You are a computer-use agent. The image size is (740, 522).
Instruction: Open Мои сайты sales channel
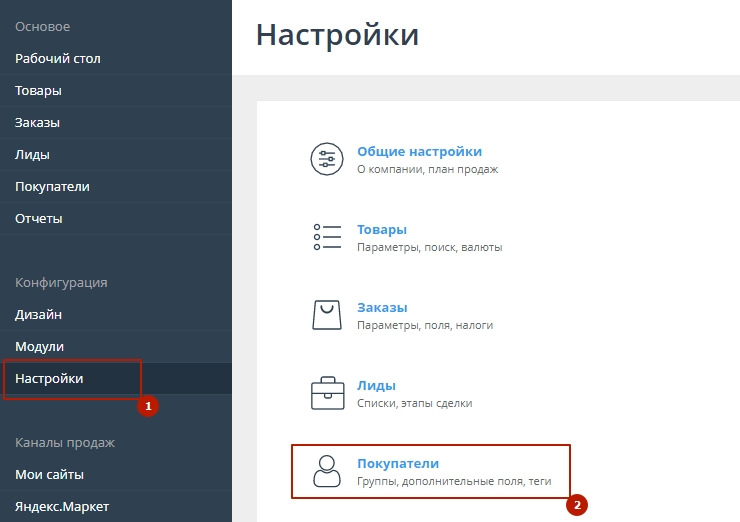click(49, 475)
